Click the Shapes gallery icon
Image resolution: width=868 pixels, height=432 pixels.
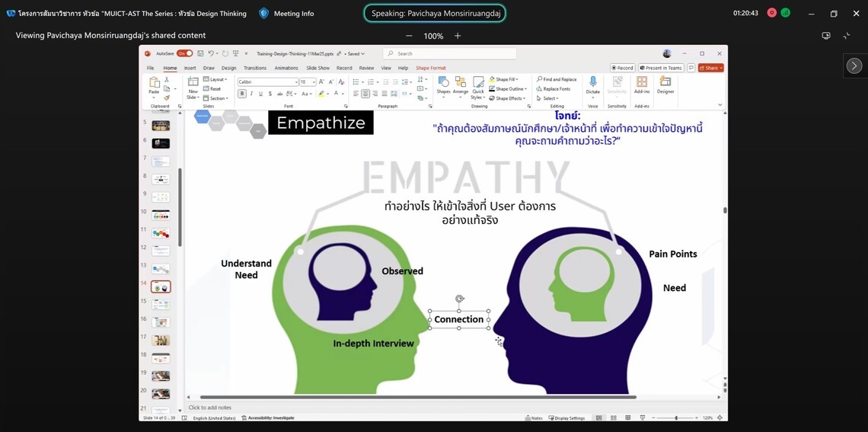coord(443,83)
